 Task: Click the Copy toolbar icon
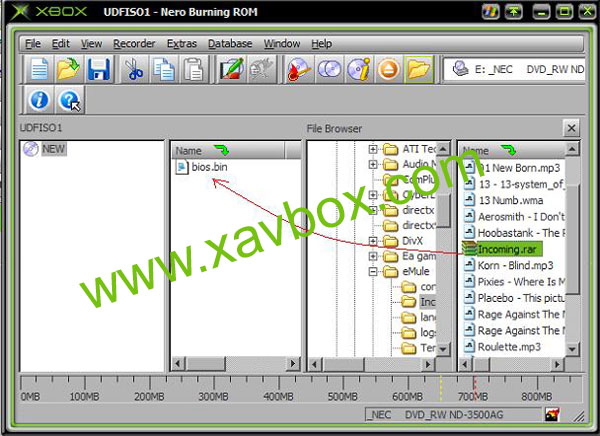tap(164, 70)
